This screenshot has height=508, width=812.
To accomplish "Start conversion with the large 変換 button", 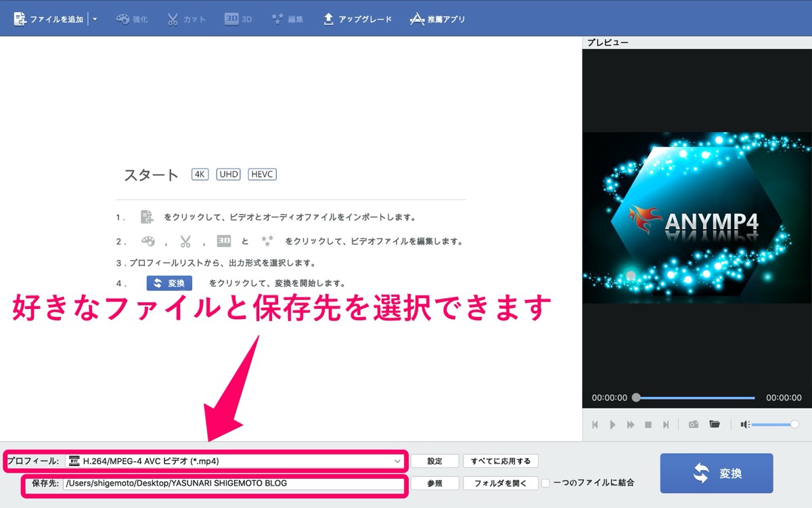I will pyautogui.click(x=717, y=473).
